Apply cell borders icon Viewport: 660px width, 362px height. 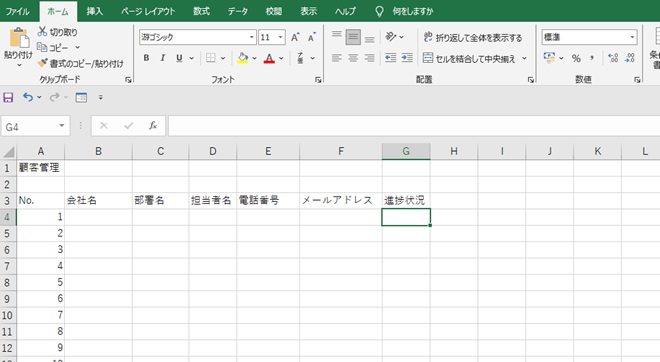[211, 58]
